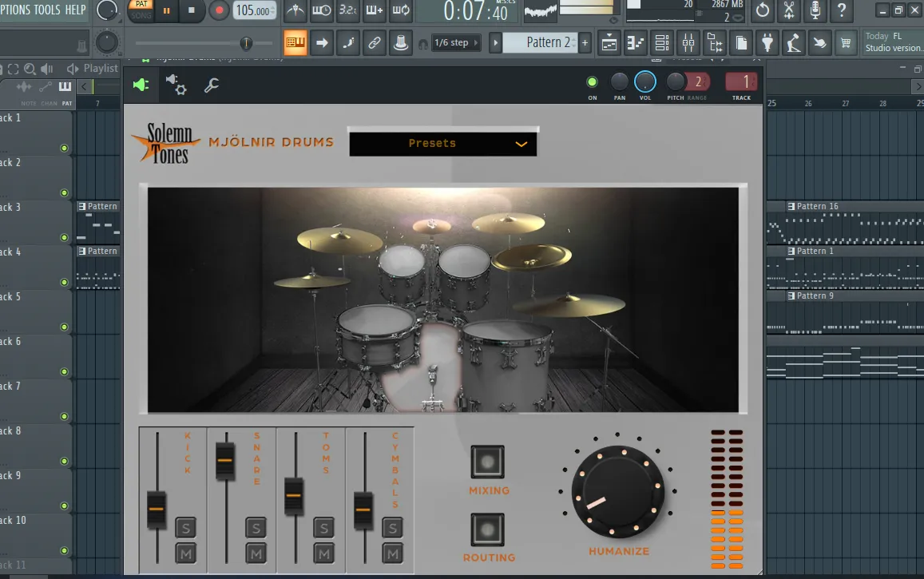Enable step editing footprint icon
The height and width of the screenshot is (579, 924).
pos(348,43)
